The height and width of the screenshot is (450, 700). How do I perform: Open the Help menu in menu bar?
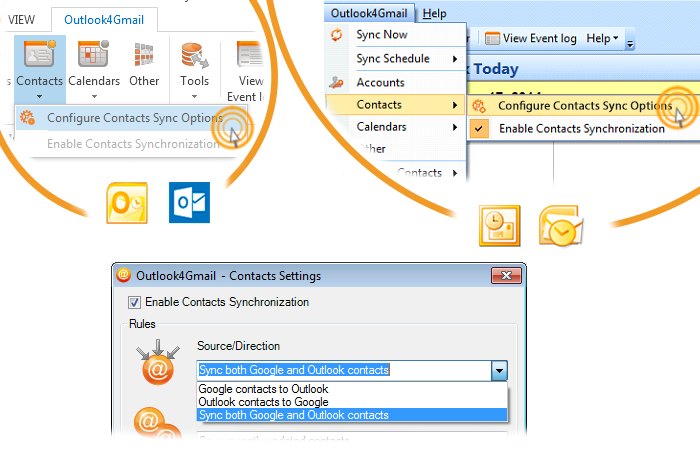pyautogui.click(x=434, y=14)
